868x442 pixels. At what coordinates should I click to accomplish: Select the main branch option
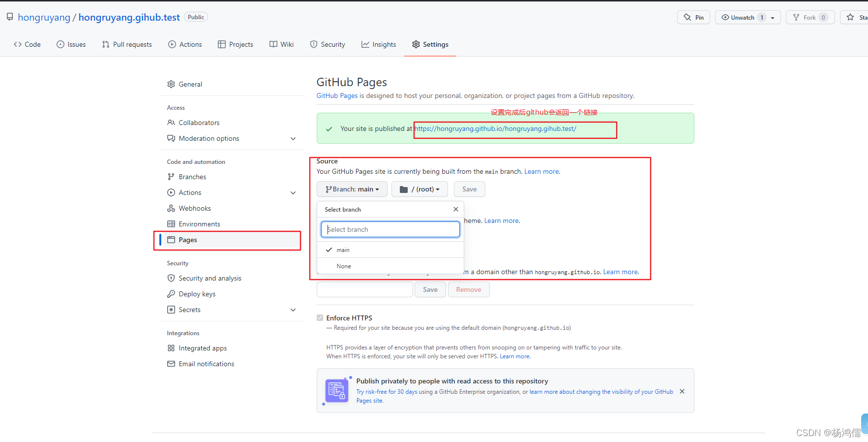pos(390,250)
